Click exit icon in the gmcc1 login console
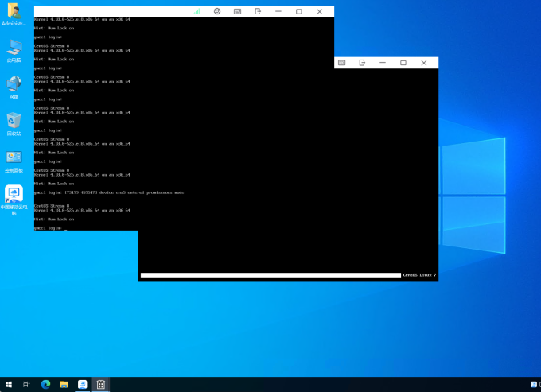Viewport: 541px width, 392px height. click(x=258, y=12)
